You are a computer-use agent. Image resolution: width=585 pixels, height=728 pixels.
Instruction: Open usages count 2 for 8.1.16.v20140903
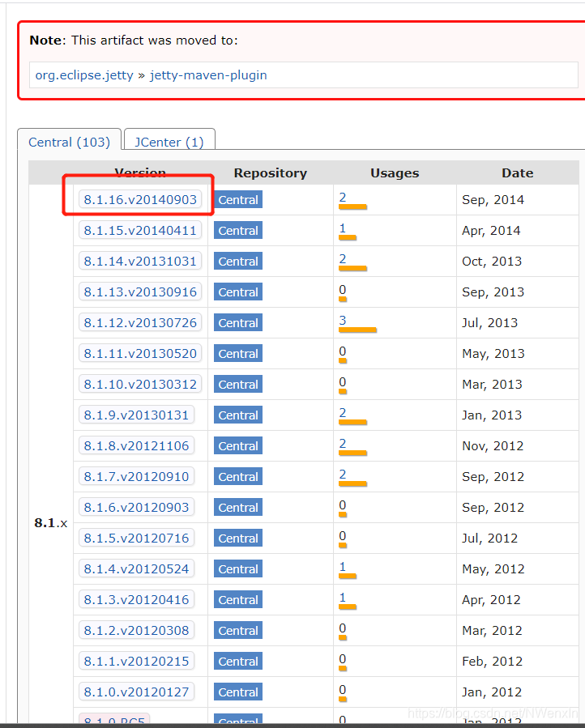click(343, 198)
